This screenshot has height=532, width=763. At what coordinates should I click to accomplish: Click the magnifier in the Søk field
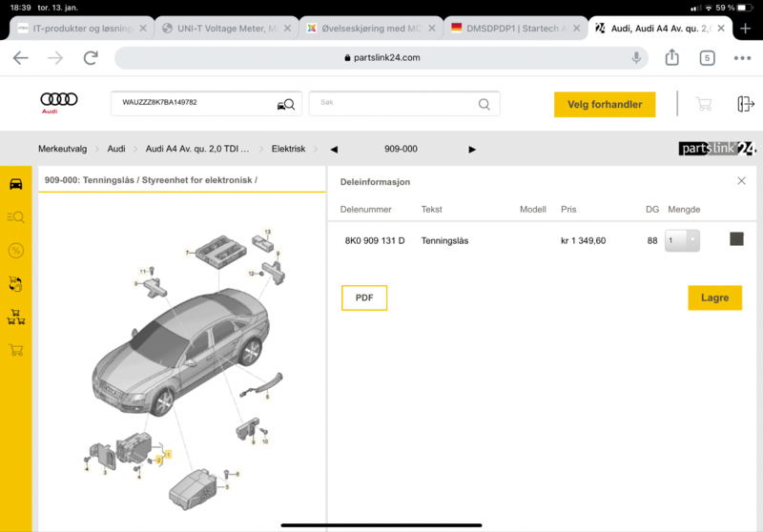coord(484,104)
